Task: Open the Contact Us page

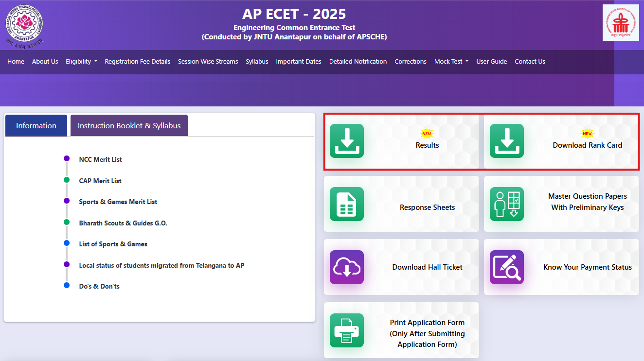Action: coord(530,61)
